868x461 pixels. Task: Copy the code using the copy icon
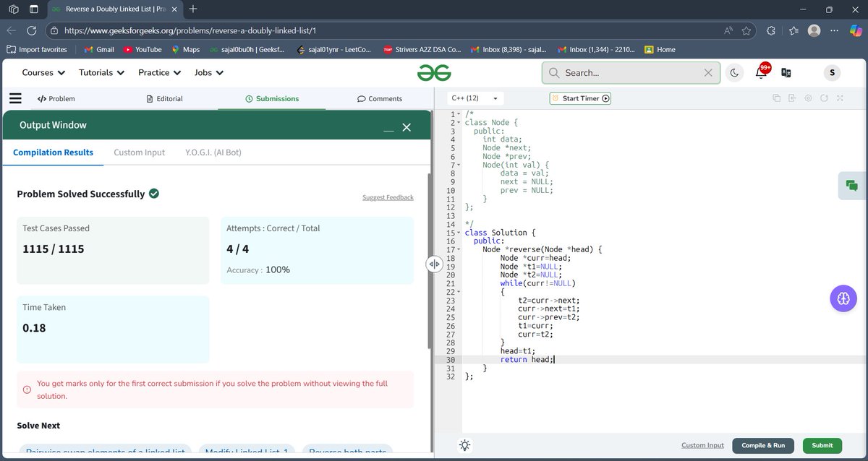(x=776, y=98)
